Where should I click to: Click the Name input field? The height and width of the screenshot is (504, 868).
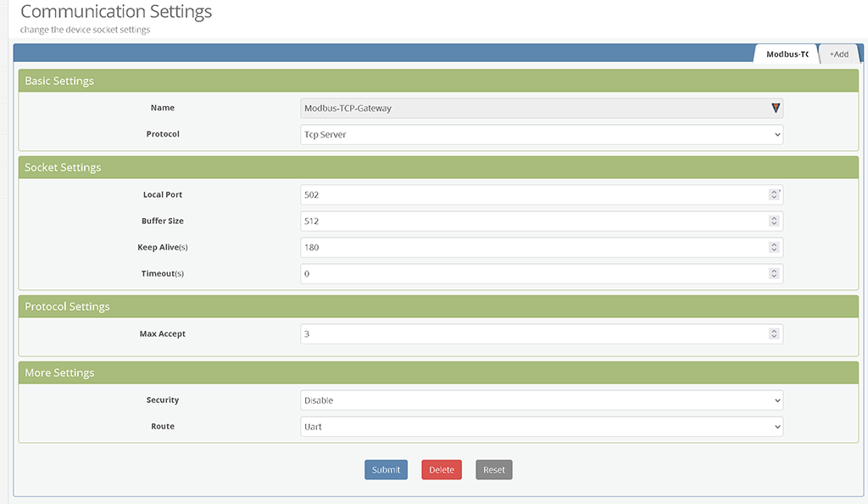pyautogui.click(x=542, y=108)
